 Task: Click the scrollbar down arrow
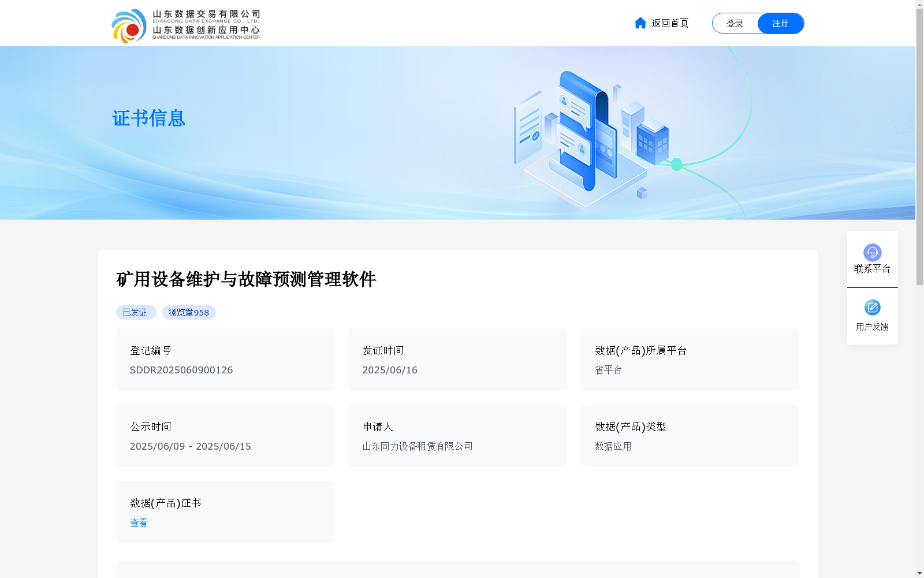click(919, 573)
